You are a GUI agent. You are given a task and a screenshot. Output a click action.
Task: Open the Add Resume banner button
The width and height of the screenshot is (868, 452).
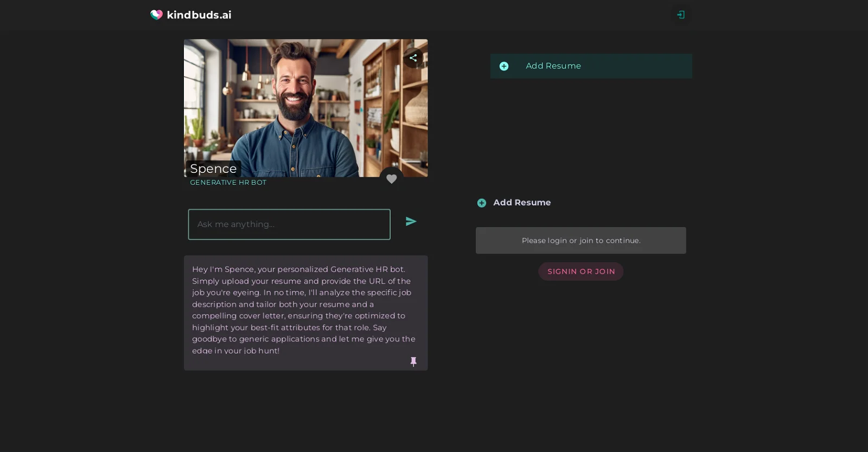click(x=591, y=66)
